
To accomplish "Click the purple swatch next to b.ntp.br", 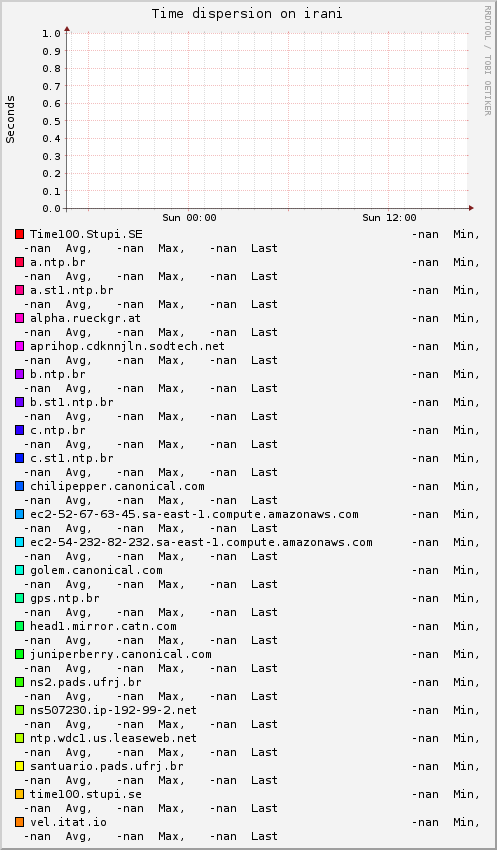I will point(20,374).
